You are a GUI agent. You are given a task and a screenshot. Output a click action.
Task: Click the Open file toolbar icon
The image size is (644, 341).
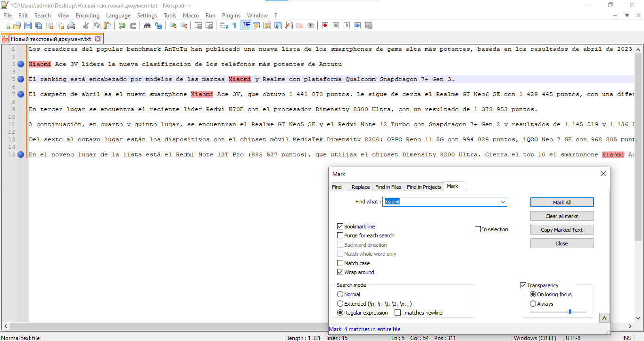pos(17,25)
